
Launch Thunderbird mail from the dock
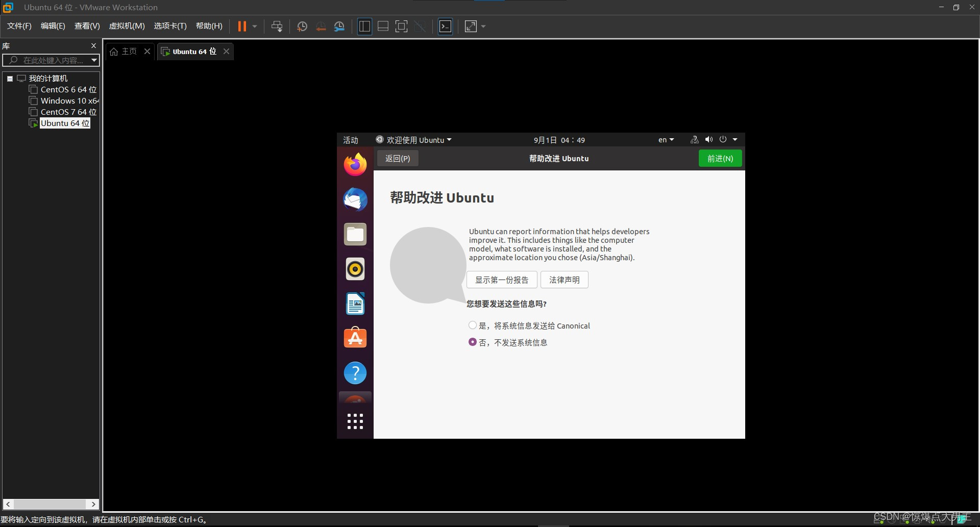click(x=355, y=199)
